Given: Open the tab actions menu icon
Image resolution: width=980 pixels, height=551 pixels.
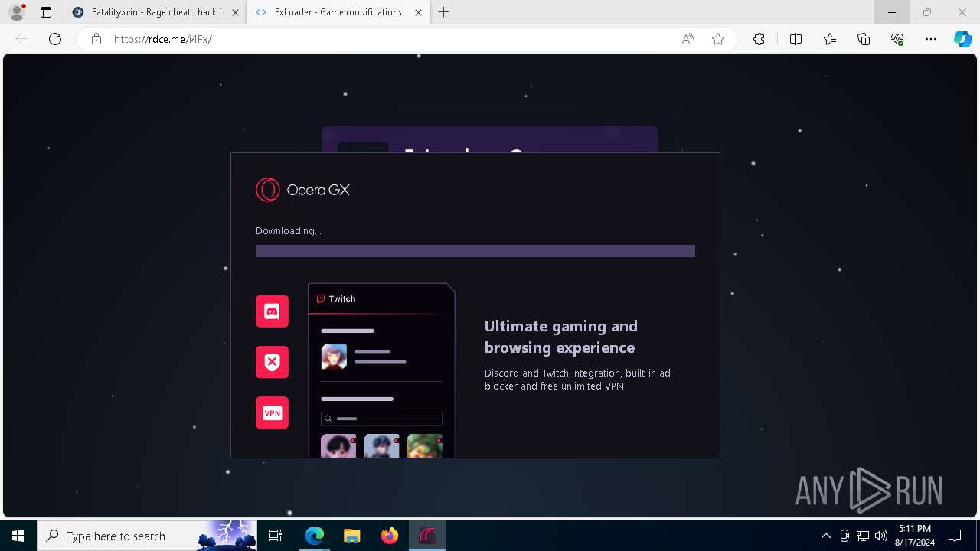Looking at the screenshot, I should click(x=46, y=12).
